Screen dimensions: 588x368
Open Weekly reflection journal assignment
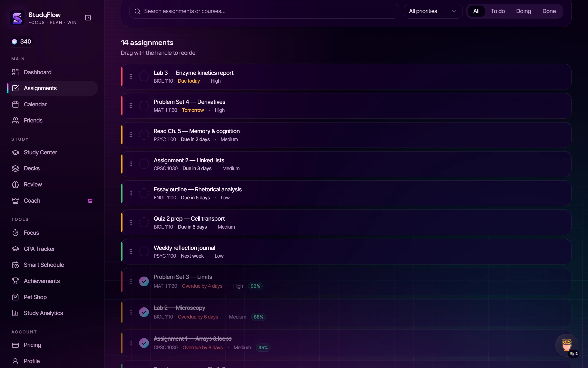[346, 252]
